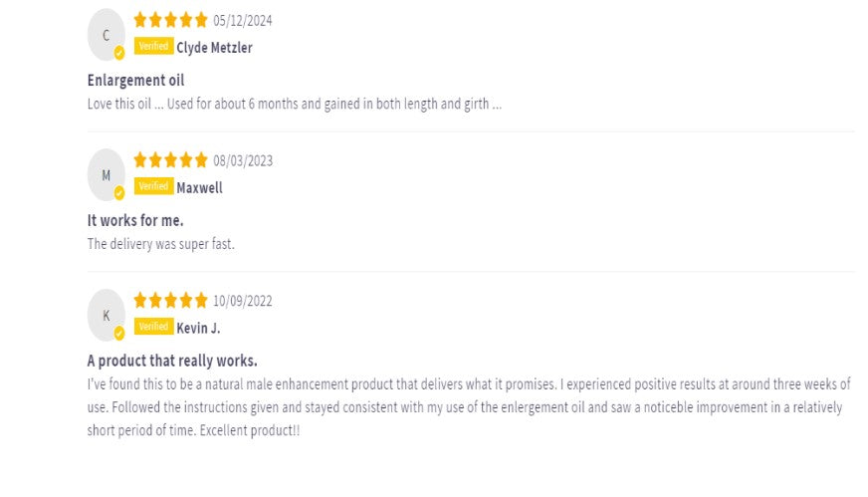Click Kevin J.'s avatar circle with K
Viewport: 868px width, 497px height.
click(x=106, y=316)
